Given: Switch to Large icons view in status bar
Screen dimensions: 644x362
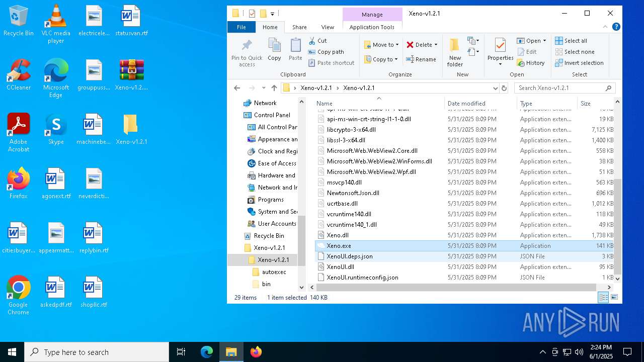Looking at the screenshot, I should click(614, 298).
